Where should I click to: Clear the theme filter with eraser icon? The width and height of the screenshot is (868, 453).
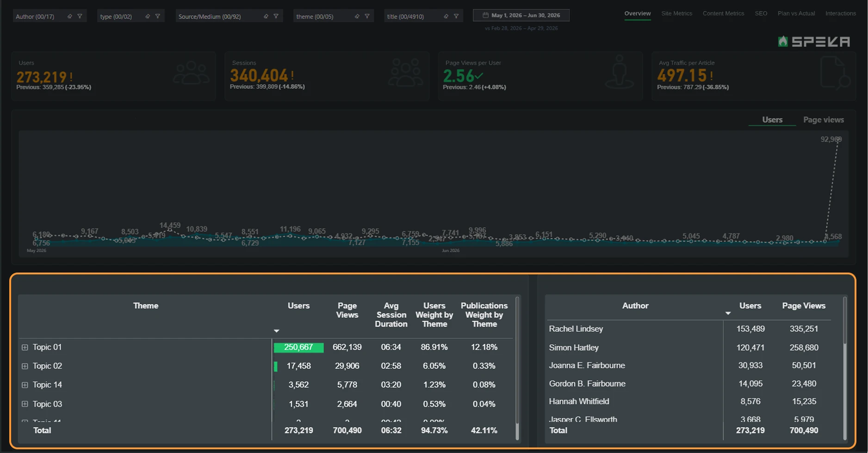point(357,16)
